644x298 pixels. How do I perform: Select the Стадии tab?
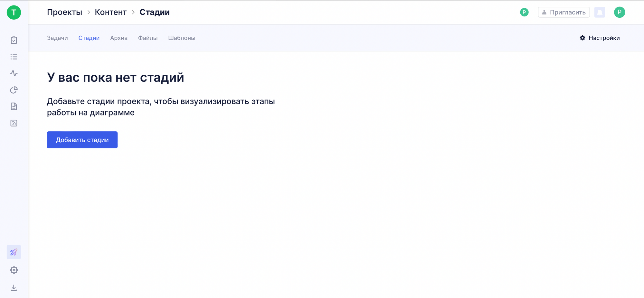[89, 38]
